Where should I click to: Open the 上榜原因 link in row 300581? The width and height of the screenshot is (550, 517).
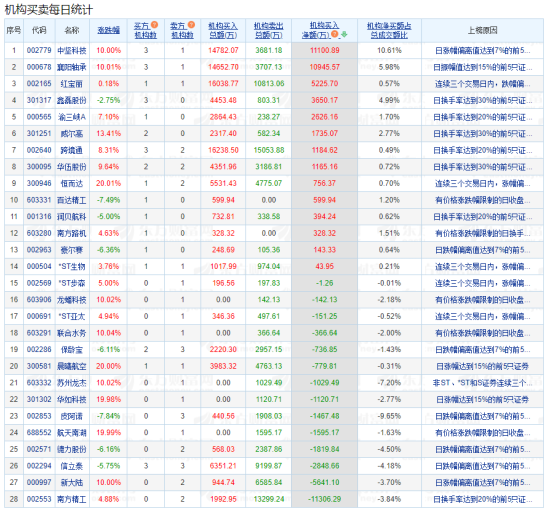click(x=483, y=366)
